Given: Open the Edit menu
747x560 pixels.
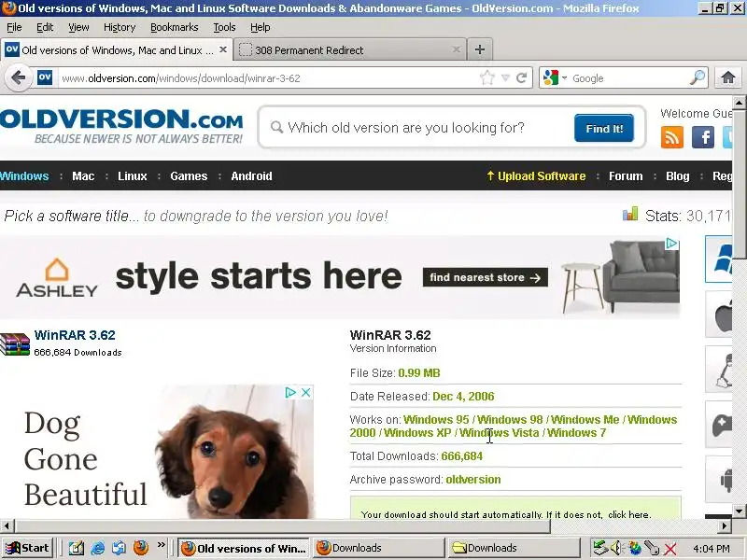Looking at the screenshot, I should point(45,28).
